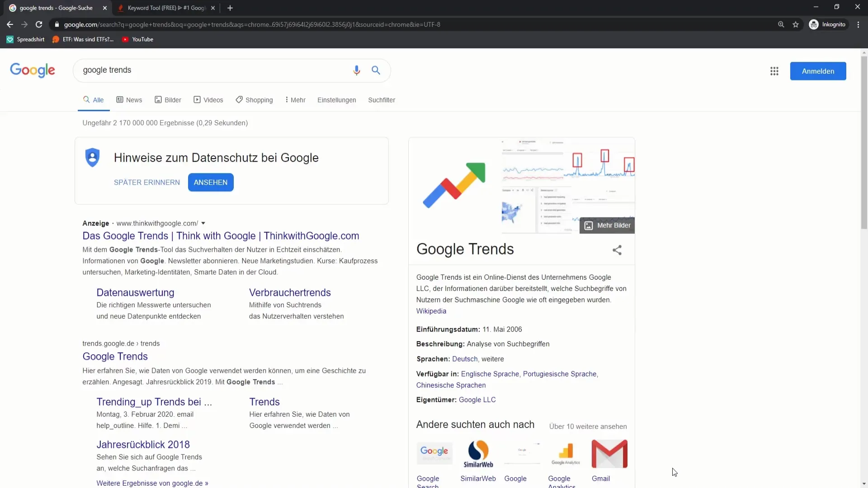Open the Datenauswertung sitelink

pyautogui.click(x=135, y=292)
